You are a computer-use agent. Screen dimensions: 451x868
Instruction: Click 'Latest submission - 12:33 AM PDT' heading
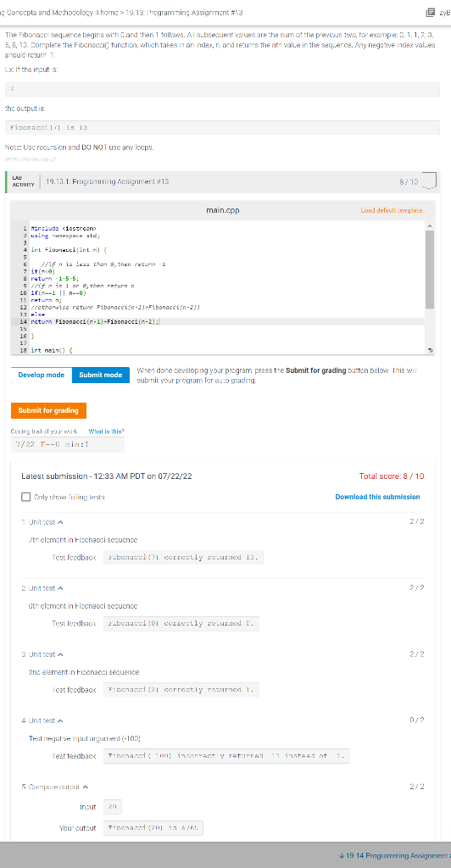(x=107, y=476)
